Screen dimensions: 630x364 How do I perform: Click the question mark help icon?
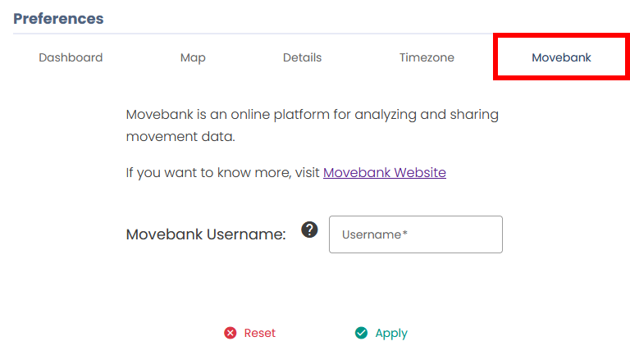(x=309, y=230)
